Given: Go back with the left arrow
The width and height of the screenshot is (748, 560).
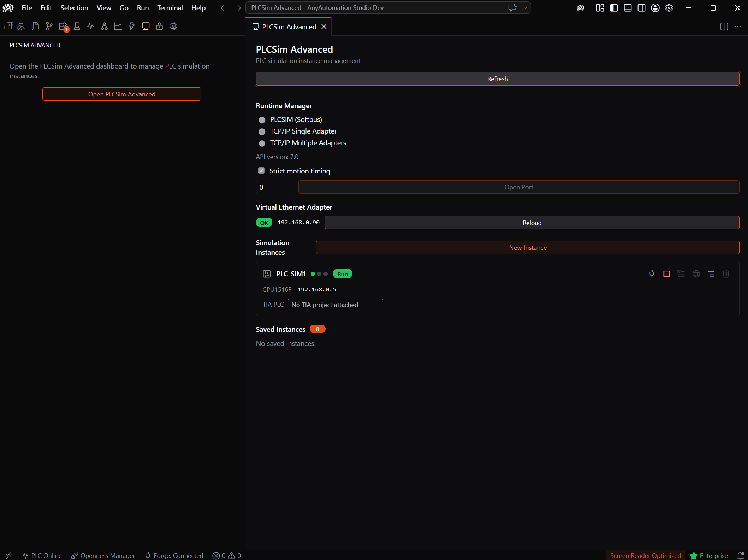Looking at the screenshot, I should (224, 8).
